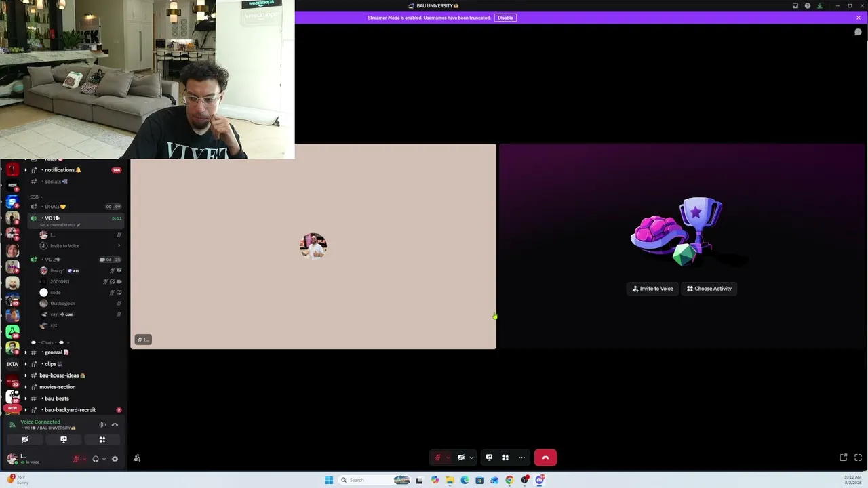Expand the general channel threads arrow
868x488 pixels.
point(26,352)
